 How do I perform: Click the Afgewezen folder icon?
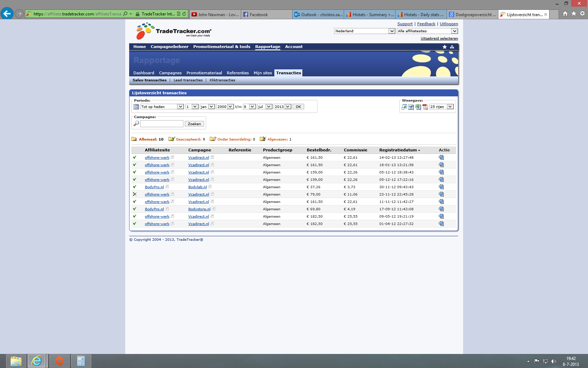(263, 139)
